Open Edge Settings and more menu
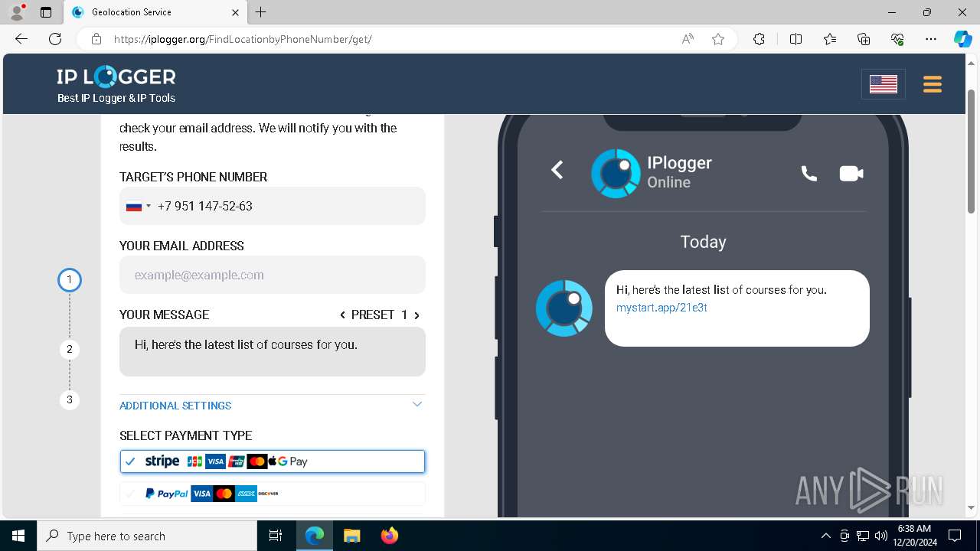The height and width of the screenshot is (551, 980). click(931, 39)
